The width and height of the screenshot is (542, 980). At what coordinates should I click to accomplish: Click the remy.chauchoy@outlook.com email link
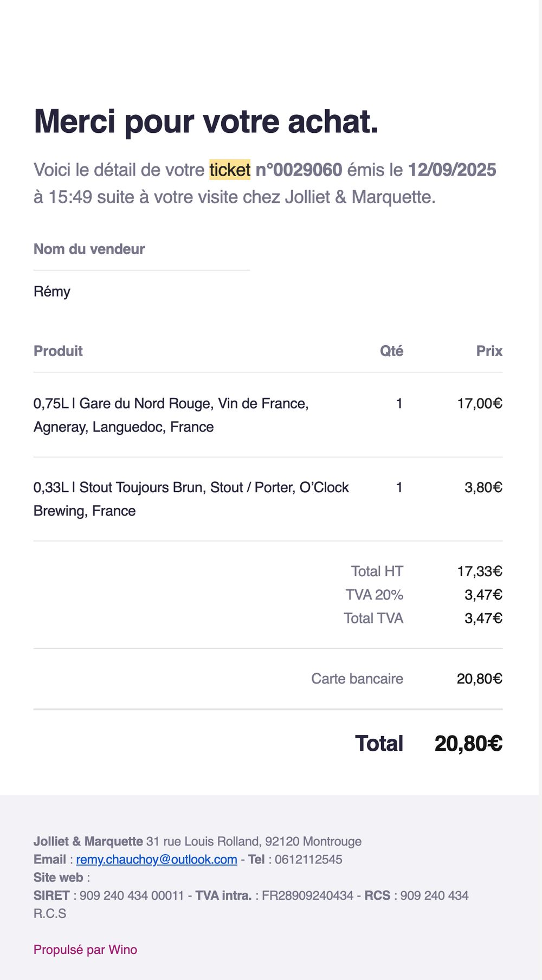pyautogui.click(x=157, y=859)
